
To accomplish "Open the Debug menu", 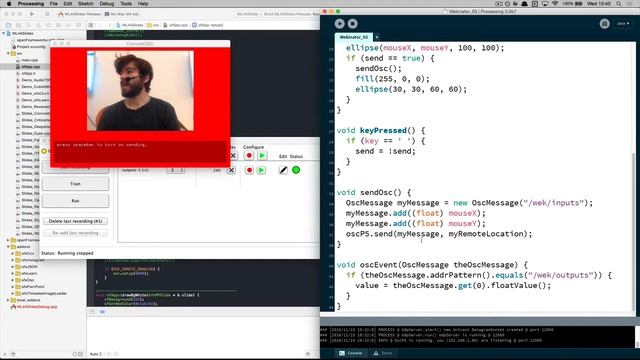I will tap(107, 4).
